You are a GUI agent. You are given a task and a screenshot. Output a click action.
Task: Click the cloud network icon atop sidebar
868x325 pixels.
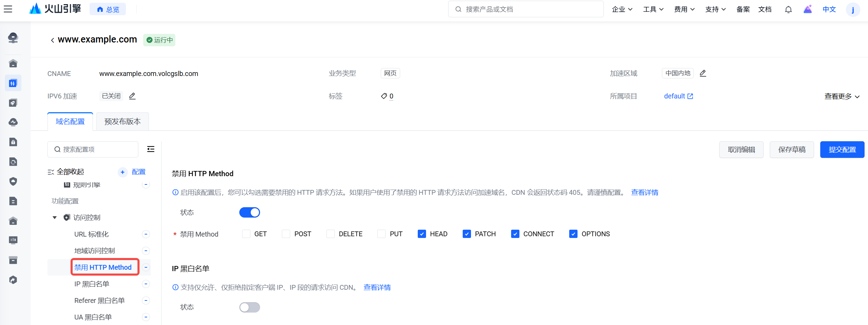point(13,38)
